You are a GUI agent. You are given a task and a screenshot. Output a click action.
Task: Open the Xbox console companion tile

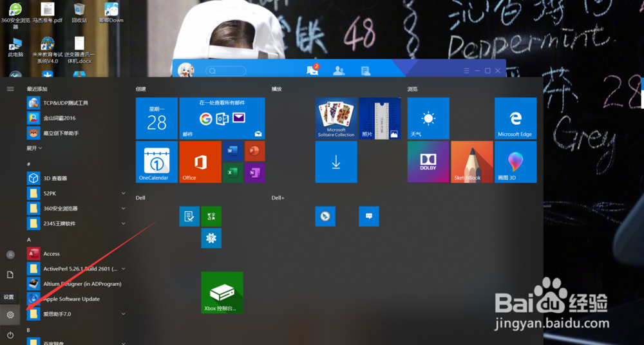point(222,292)
